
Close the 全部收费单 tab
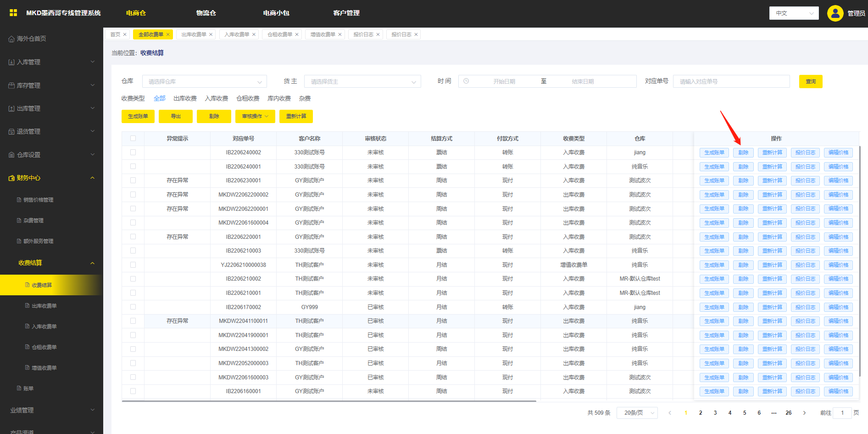pyautogui.click(x=168, y=34)
